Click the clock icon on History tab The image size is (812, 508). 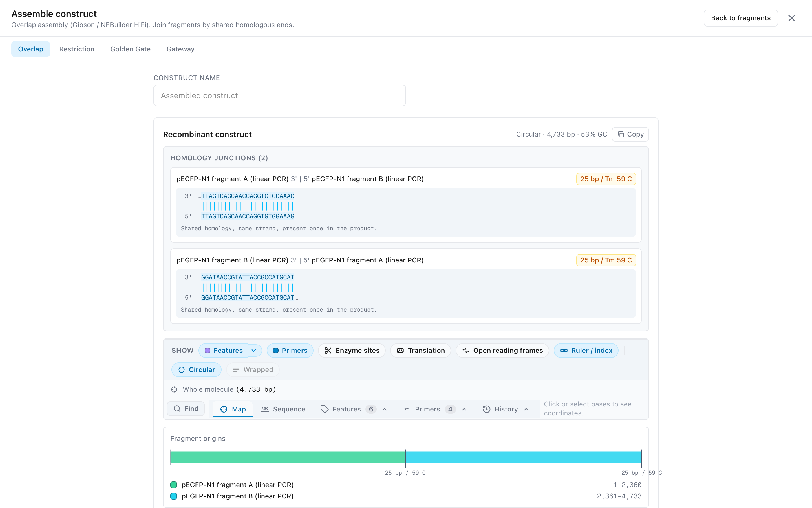487,409
